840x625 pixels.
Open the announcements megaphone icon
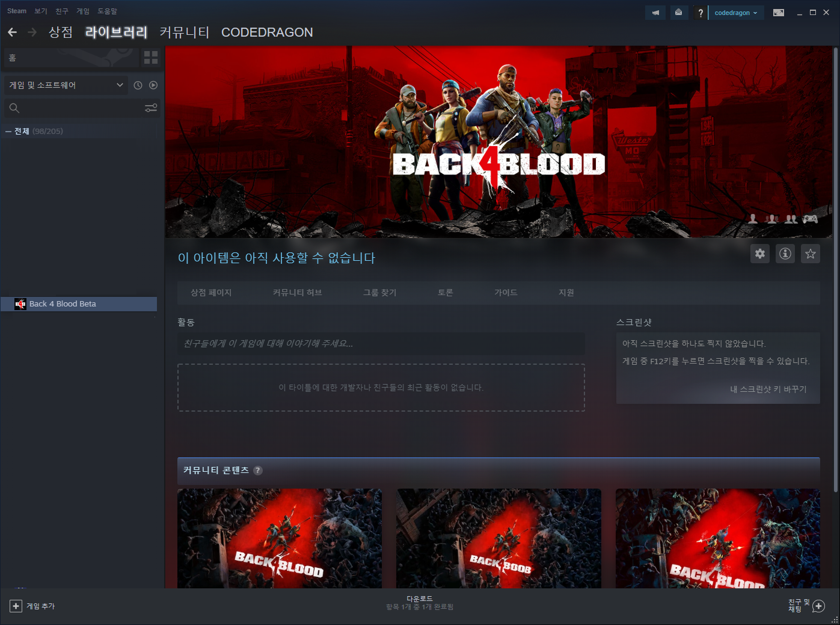pos(655,13)
